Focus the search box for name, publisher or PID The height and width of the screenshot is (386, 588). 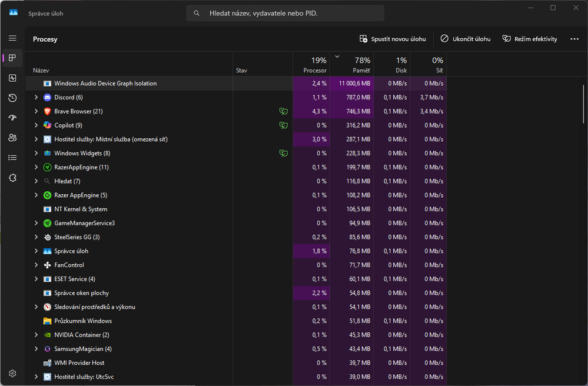[285, 13]
